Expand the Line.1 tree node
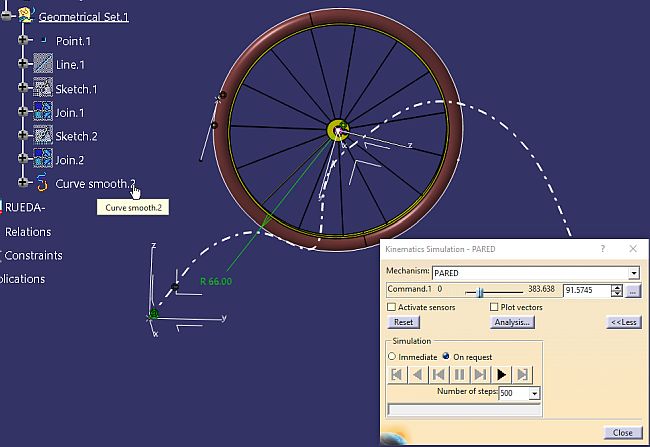Image resolution: width=650 pixels, height=447 pixels. tap(23, 63)
